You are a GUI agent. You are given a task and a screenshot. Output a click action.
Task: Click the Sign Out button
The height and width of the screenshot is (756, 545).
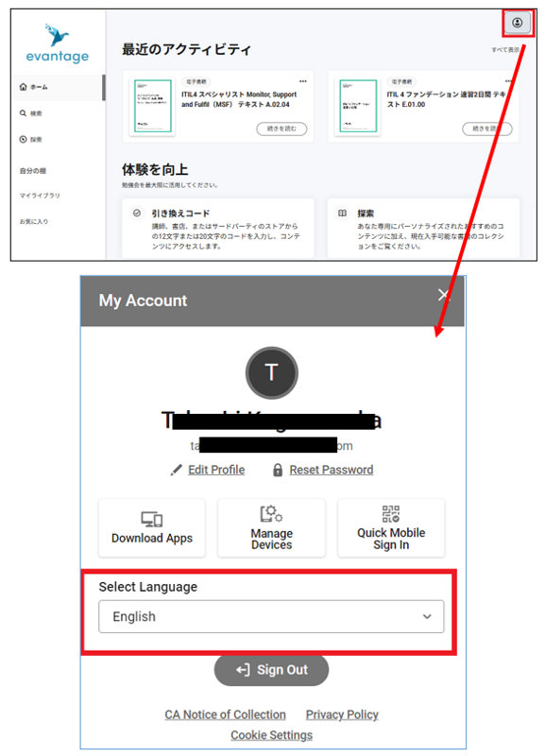(x=271, y=670)
